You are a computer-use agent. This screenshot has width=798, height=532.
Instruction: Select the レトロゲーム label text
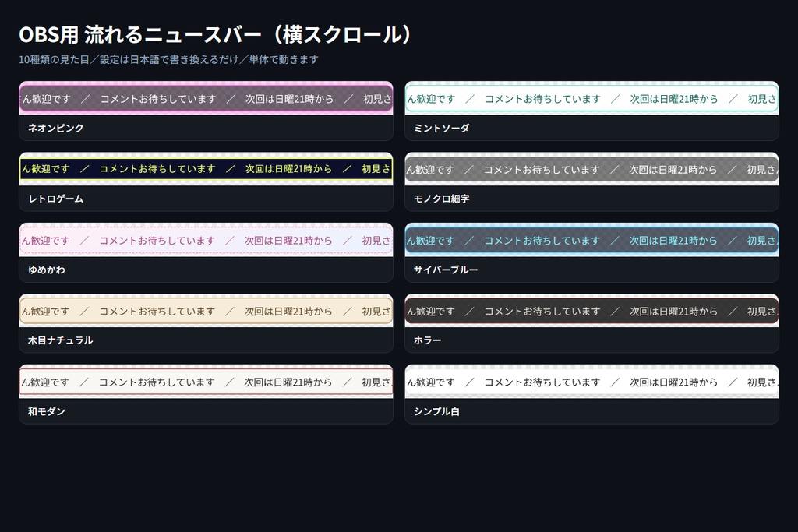click(55, 199)
